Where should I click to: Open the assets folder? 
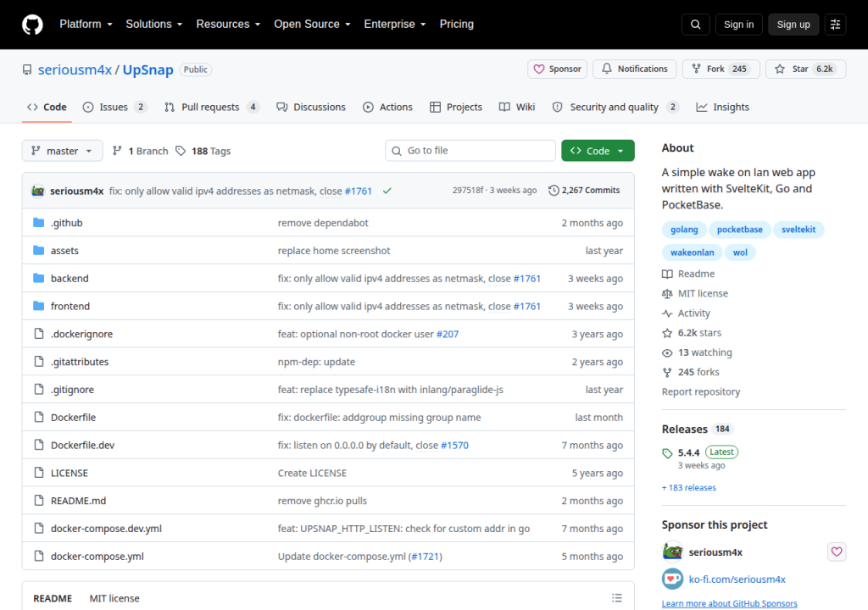point(64,250)
